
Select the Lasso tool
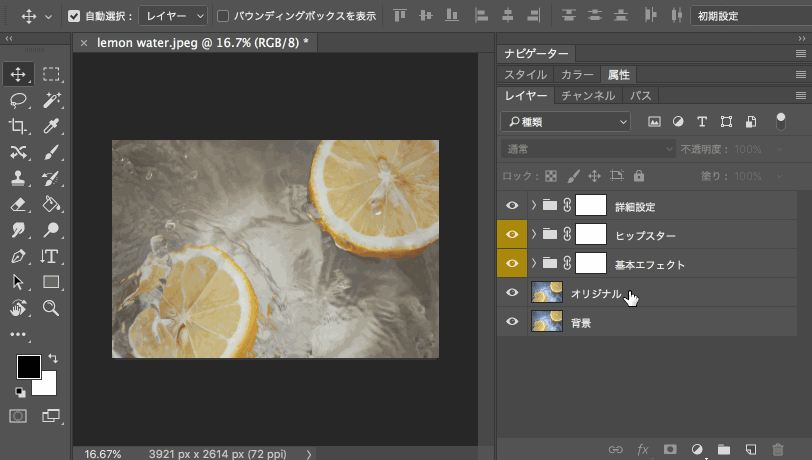pyautogui.click(x=18, y=100)
